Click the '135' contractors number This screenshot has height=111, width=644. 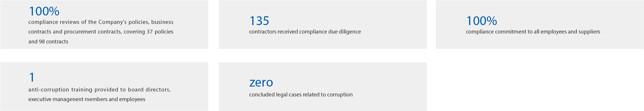tap(259, 21)
